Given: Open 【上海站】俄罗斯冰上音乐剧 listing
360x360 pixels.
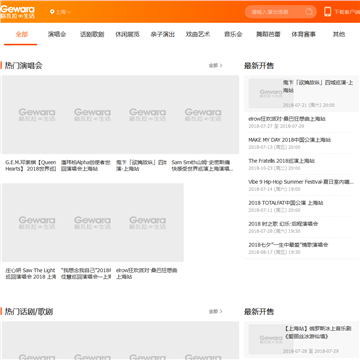Looking at the screenshot, I should 317,333.
